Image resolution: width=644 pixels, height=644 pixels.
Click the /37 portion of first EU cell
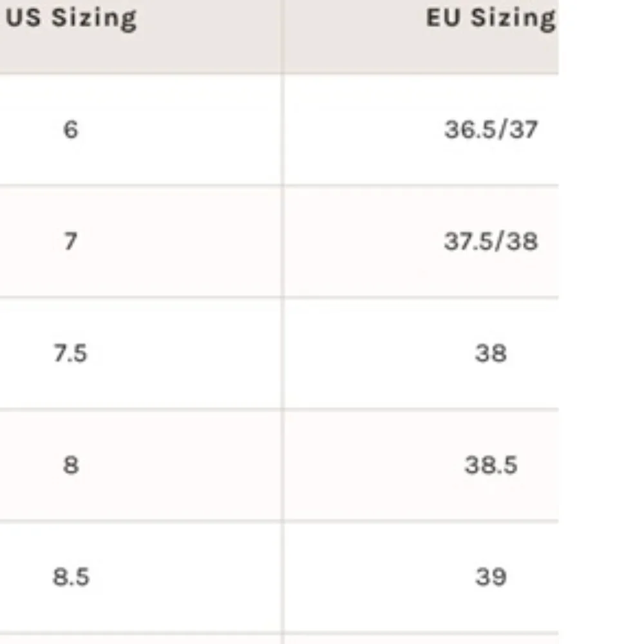pos(518,129)
